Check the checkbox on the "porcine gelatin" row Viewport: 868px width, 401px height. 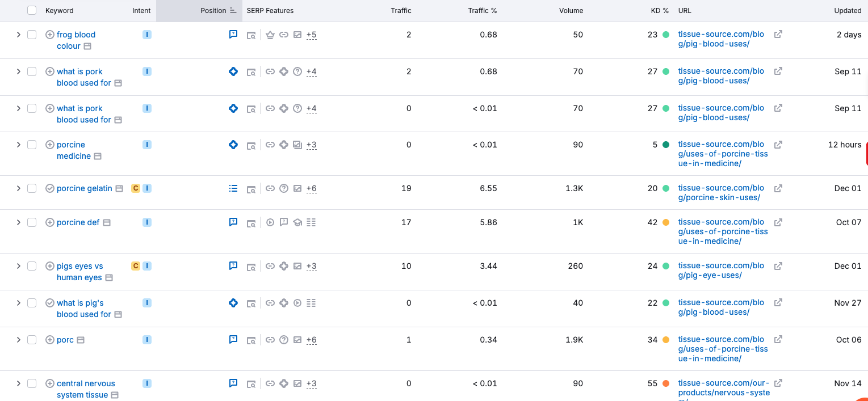pos(31,188)
